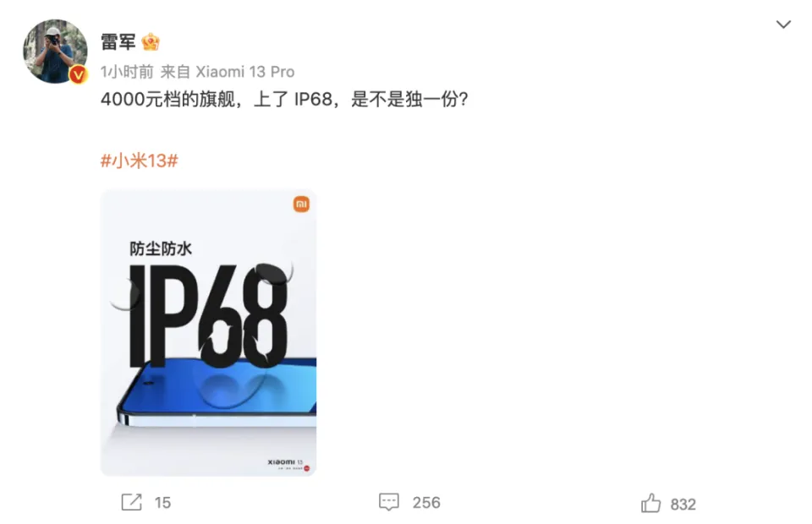Click the gold crown membership badge
The width and height of the screenshot is (812, 524).
151,42
